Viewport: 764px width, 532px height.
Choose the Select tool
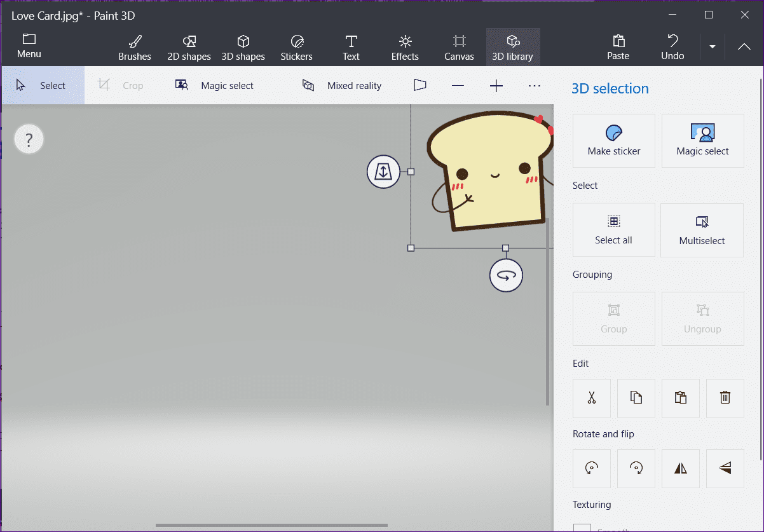42,85
